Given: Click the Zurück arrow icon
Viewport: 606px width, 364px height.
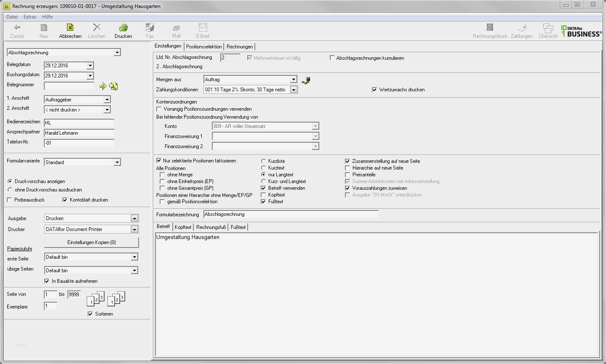Looking at the screenshot, I should (x=17, y=28).
